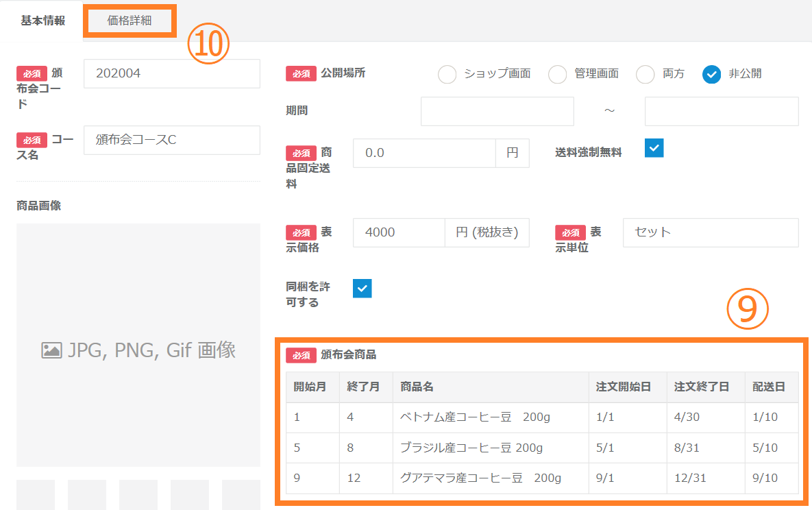Select the 両方 radio button

point(645,74)
